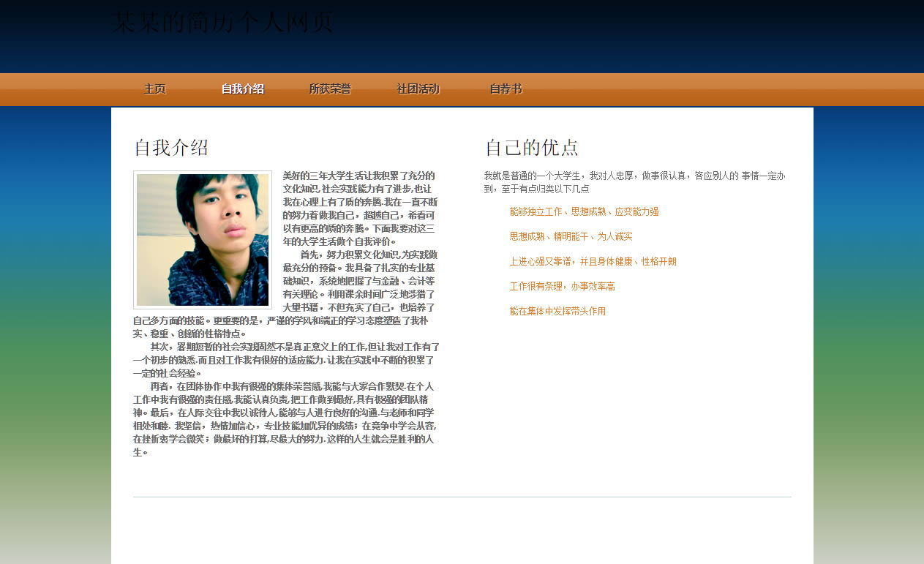Click the link starting with 上进心强又靠谱
Viewport: 924px width, 564px height.
[x=593, y=262]
